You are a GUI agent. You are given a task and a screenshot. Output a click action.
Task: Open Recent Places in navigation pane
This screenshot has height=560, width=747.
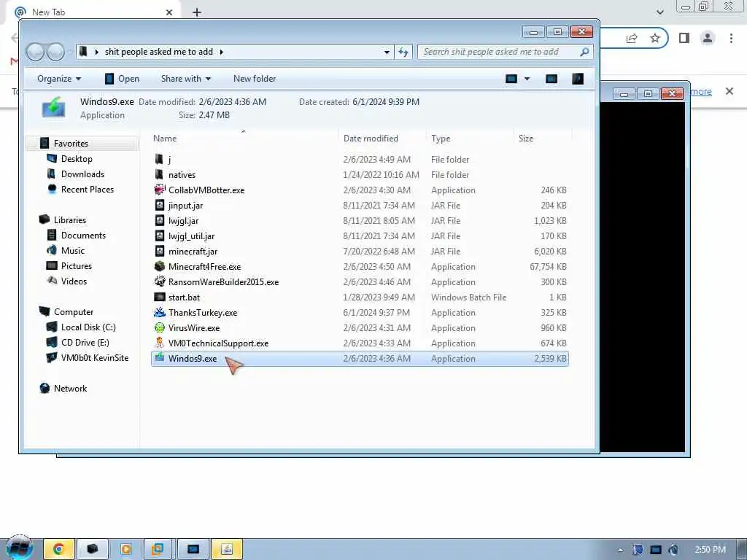[88, 189]
